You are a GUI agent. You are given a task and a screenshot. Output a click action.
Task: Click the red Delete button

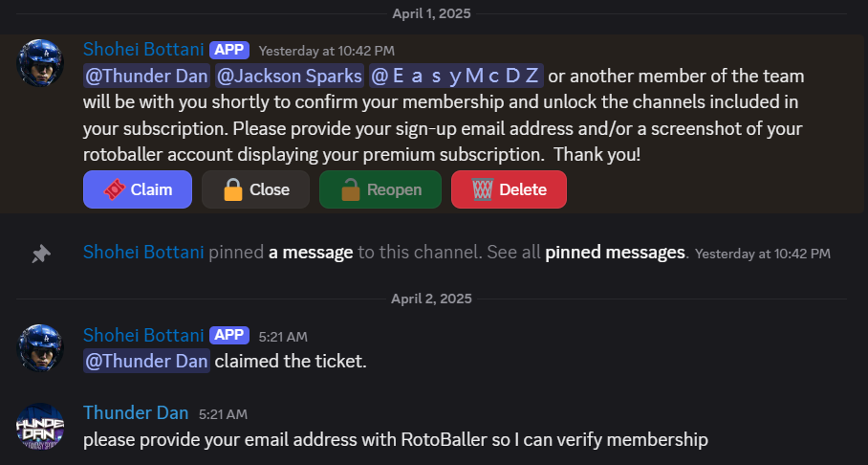pyautogui.click(x=509, y=189)
